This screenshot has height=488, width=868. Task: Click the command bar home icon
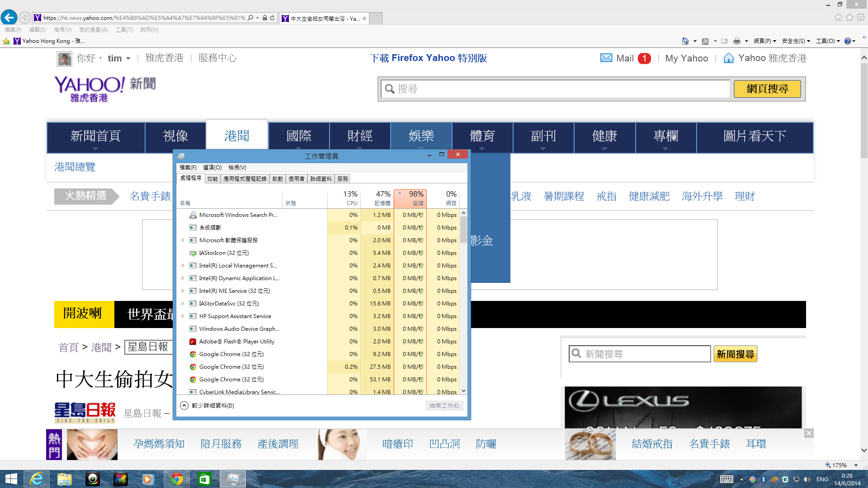tap(685, 41)
